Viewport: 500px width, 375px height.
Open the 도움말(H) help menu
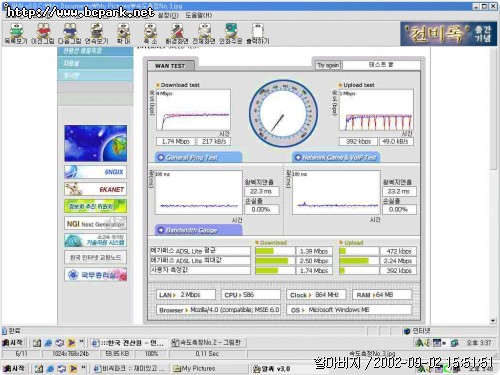198,15
